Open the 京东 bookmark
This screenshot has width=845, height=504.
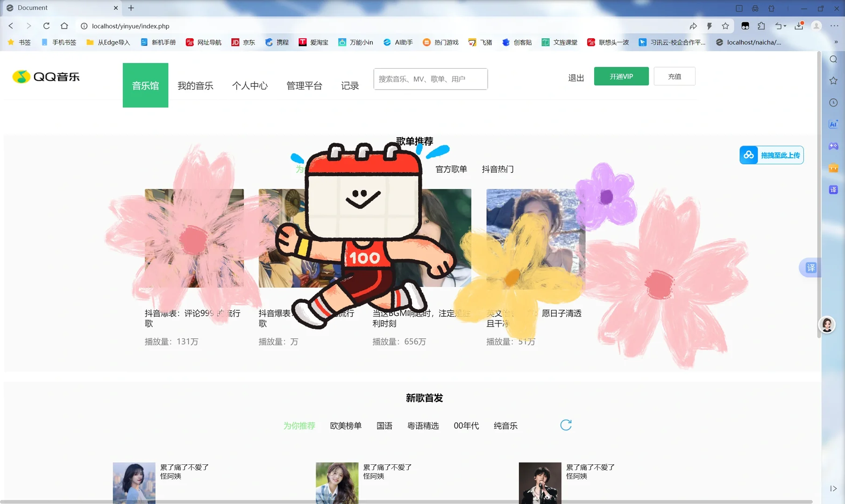(x=243, y=42)
